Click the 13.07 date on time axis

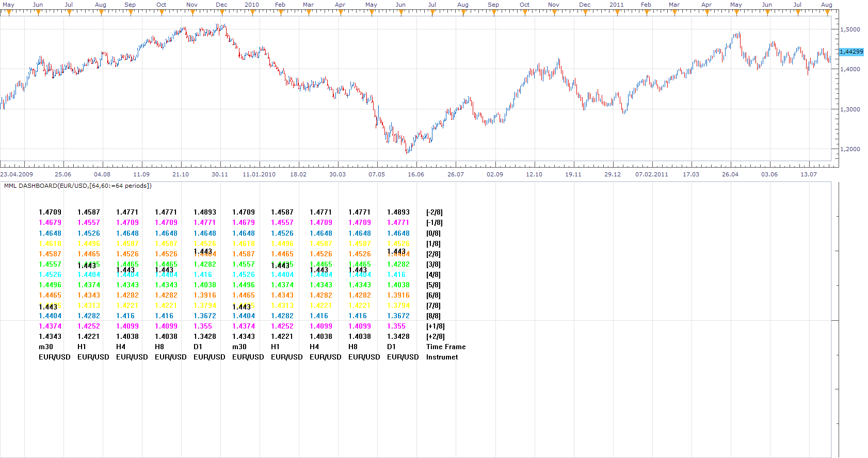tap(809, 174)
